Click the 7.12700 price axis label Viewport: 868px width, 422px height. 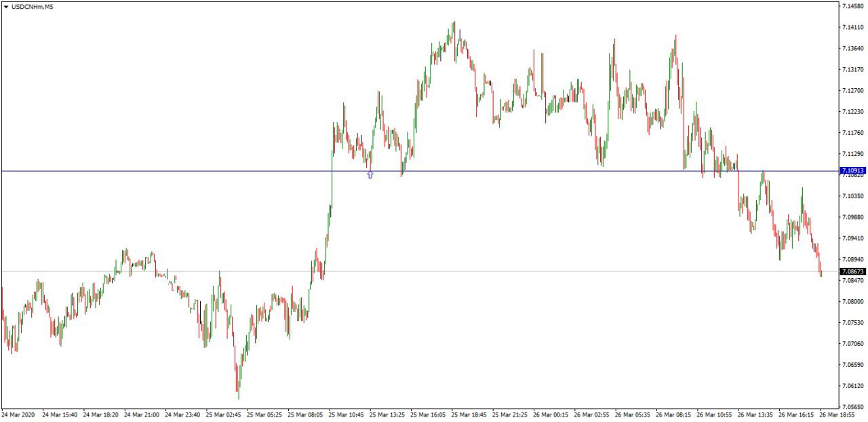(x=853, y=90)
